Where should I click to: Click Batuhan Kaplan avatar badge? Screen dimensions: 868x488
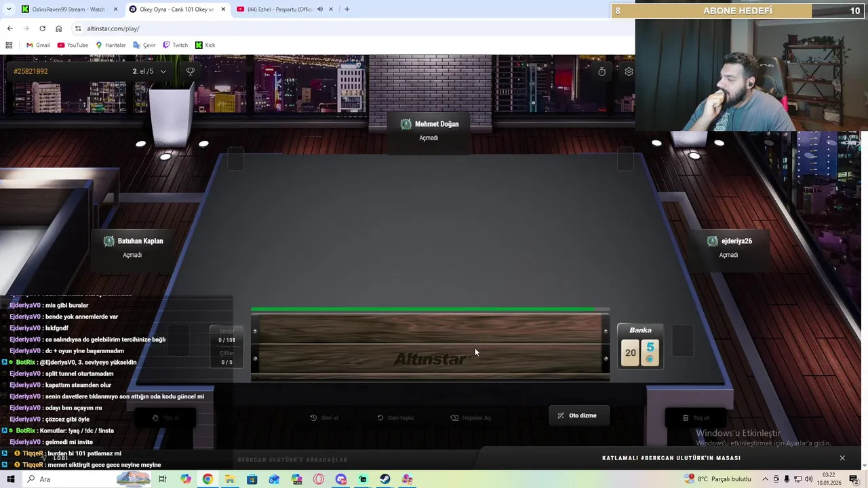tap(108, 241)
